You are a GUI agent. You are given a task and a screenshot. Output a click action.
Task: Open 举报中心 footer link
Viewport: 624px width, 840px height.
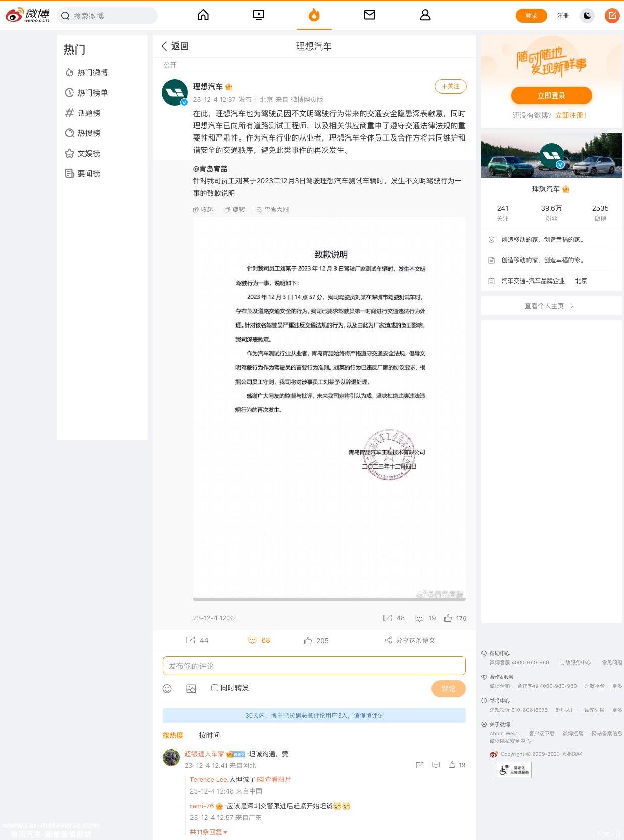pos(499,701)
